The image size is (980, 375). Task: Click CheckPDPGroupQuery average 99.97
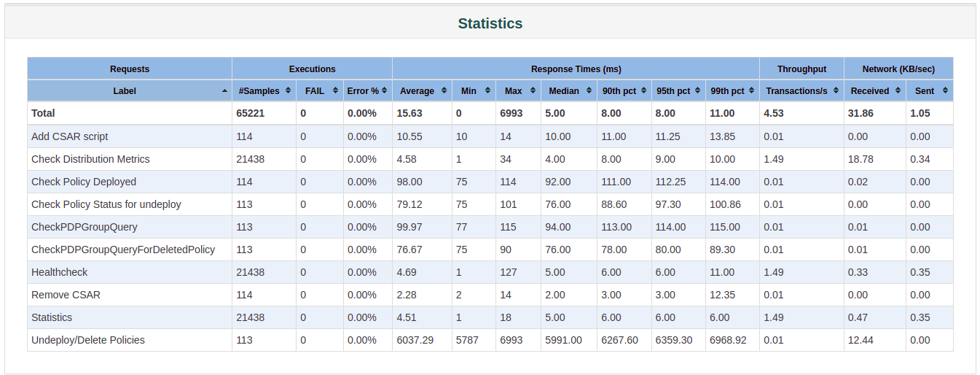coord(409,227)
